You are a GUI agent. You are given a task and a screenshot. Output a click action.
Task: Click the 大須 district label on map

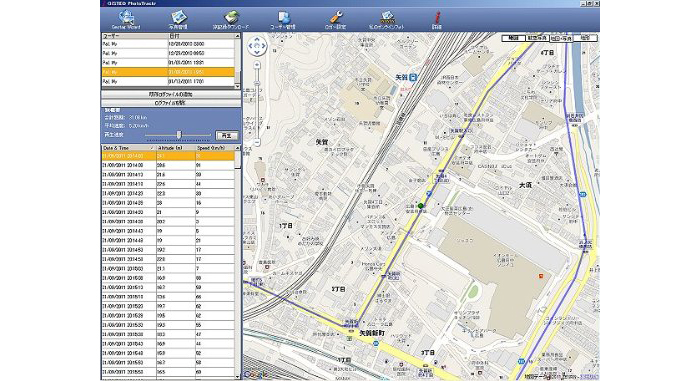point(525,185)
